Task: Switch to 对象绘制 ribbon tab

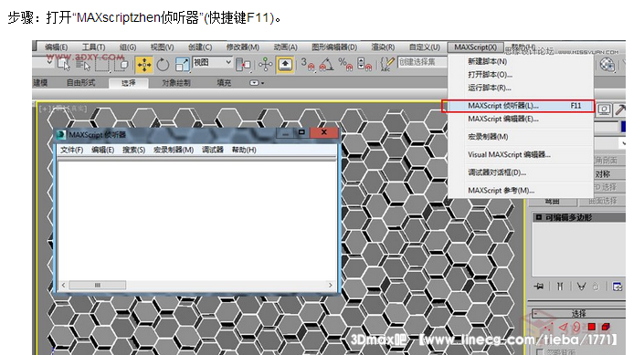Action: click(x=176, y=83)
